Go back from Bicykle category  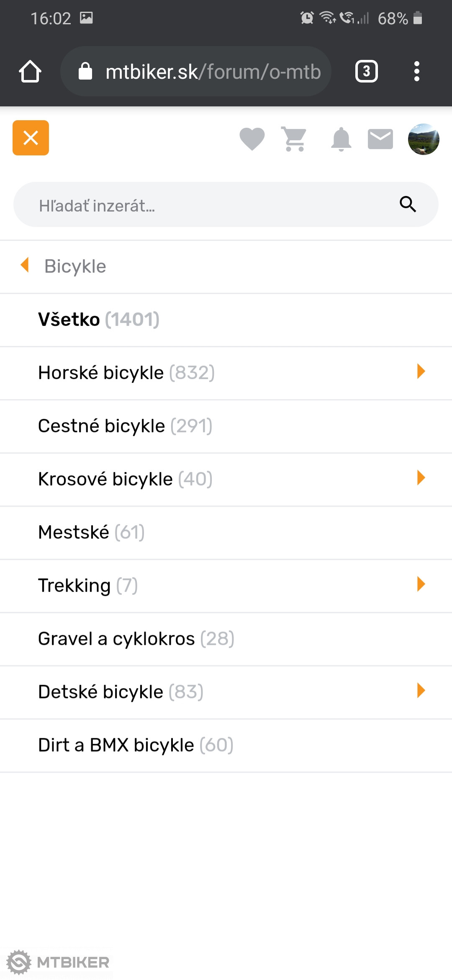(x=25, y=266)
